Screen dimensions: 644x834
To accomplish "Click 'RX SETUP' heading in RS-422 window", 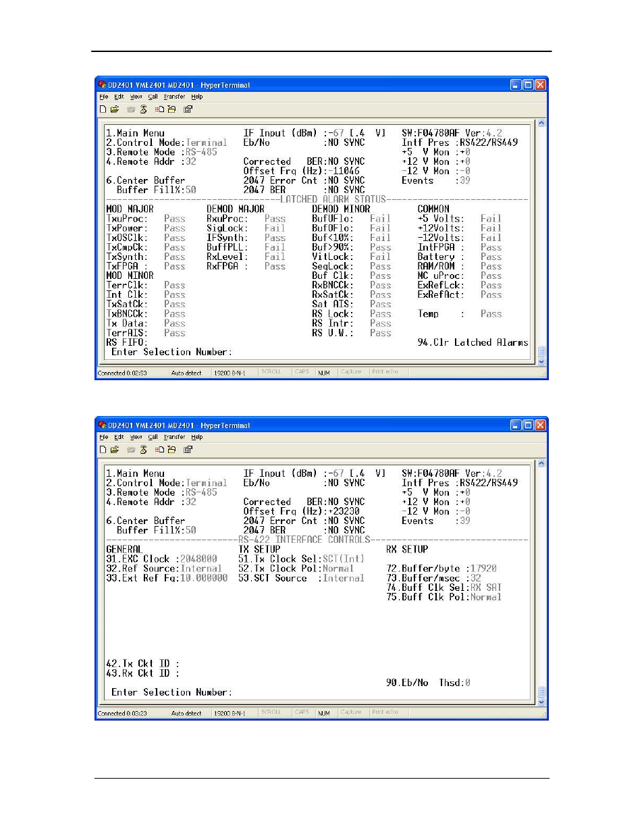I will click(x=407, y=549).
